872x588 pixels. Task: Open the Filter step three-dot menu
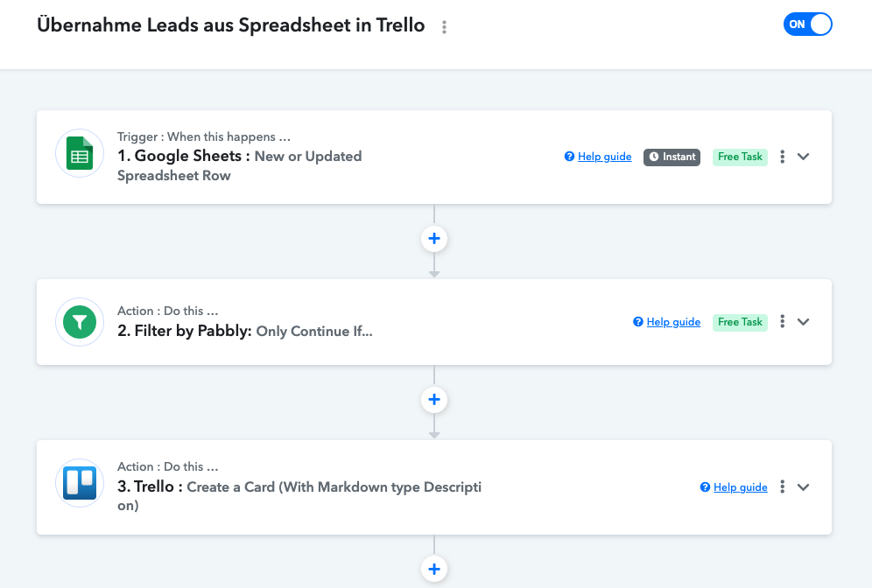pos(783,321)
